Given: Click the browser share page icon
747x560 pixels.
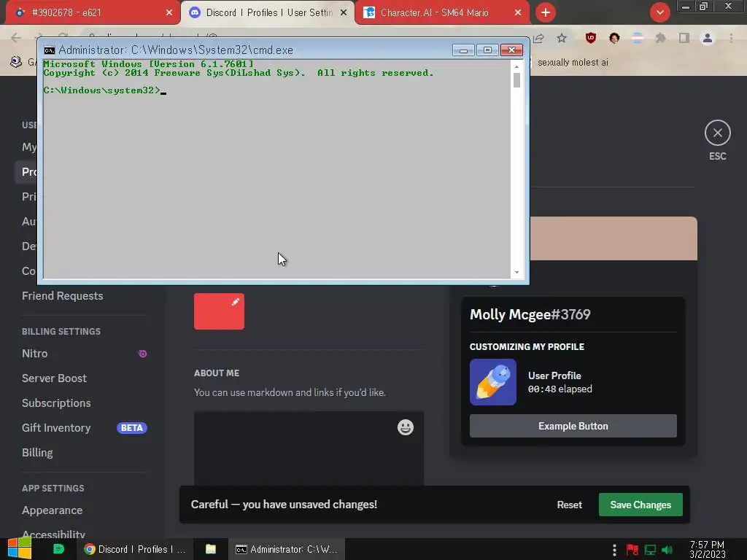Looking at the screenshot, I should coord(539,38).
